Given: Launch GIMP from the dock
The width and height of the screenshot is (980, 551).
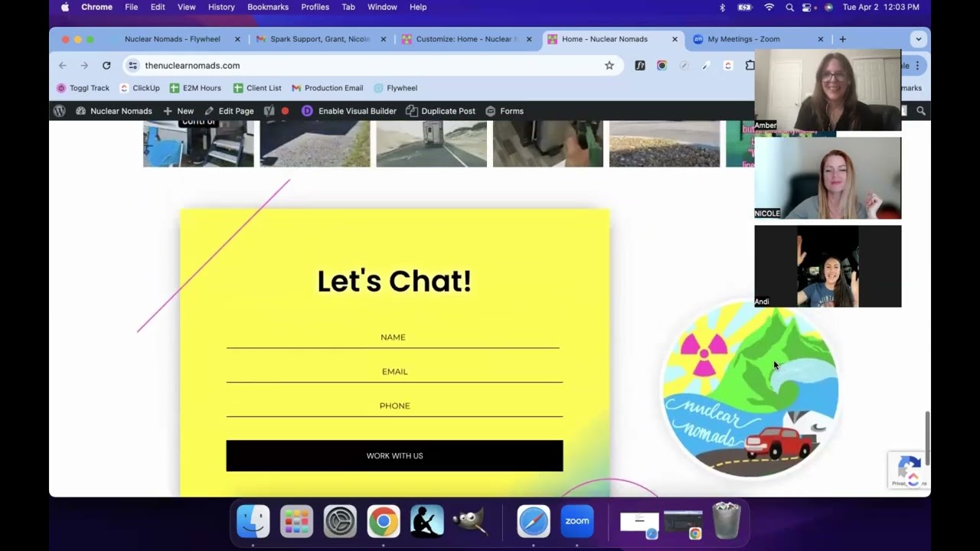Looking at the screenshot, I should click(x=470, y=521).
